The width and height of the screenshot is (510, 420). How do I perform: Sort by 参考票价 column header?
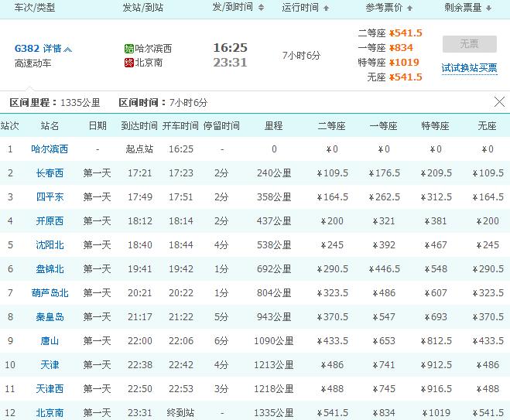click(x=389, y=8)
